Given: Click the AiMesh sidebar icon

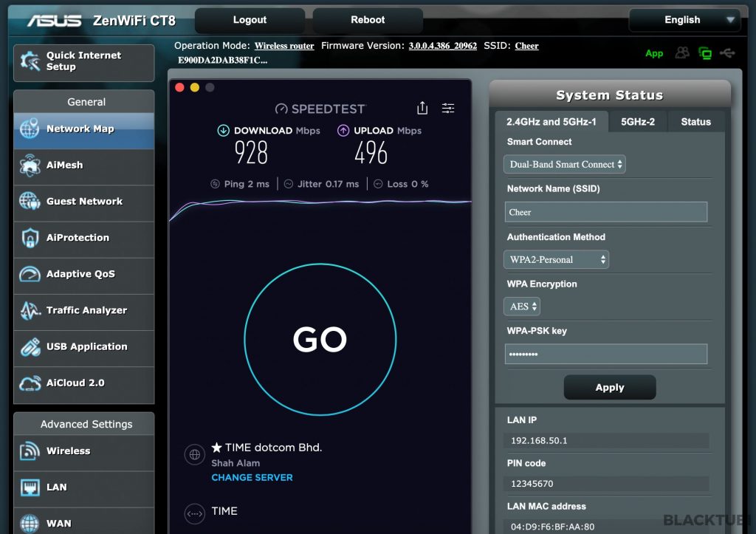Looking at the screenshot, I should point(30,165).
